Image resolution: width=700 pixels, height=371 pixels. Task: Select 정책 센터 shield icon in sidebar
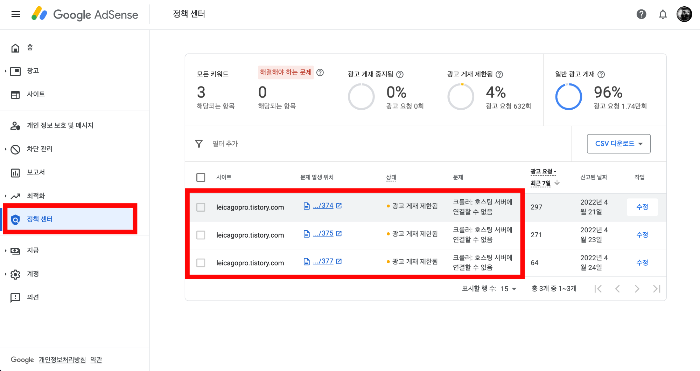click(16, 219)
